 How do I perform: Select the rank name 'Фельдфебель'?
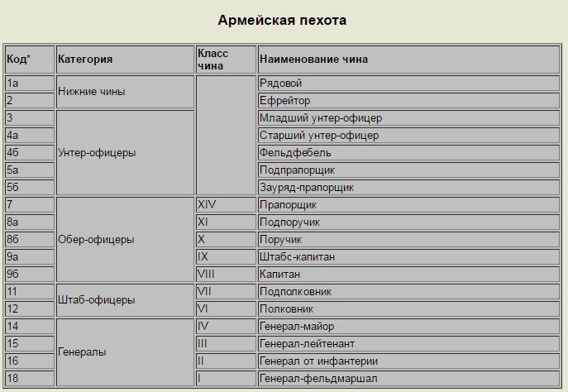tap(408, 153)
